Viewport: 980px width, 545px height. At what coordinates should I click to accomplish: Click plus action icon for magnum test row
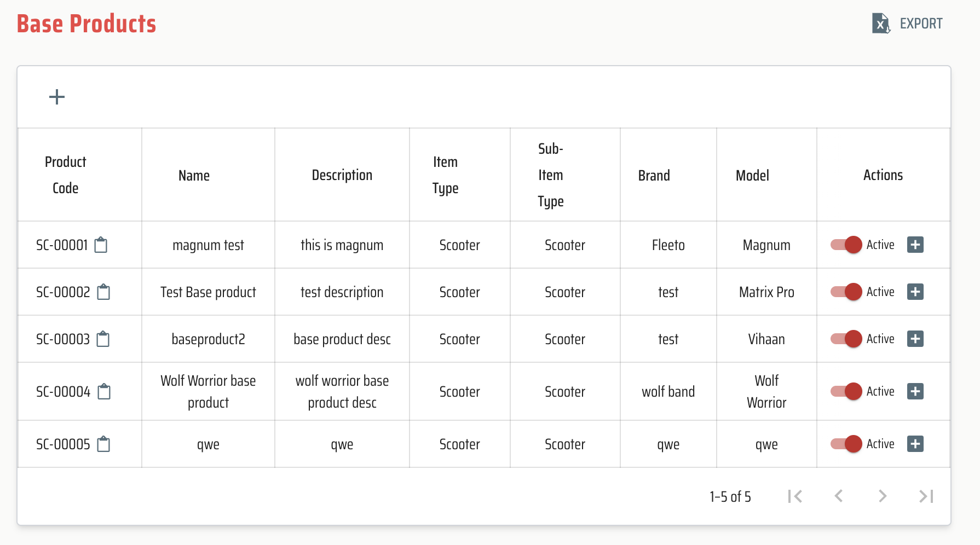tap(915, 245)
